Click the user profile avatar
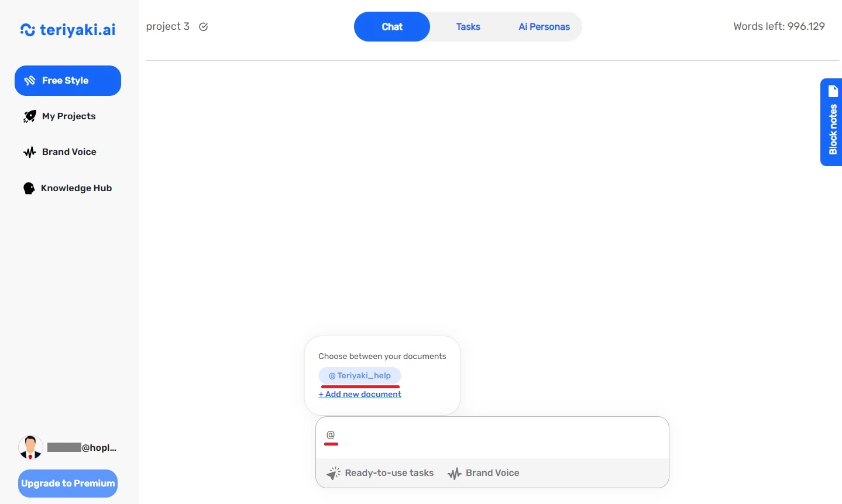The width and height of the screenshot is (842, 504). (30, 448)
